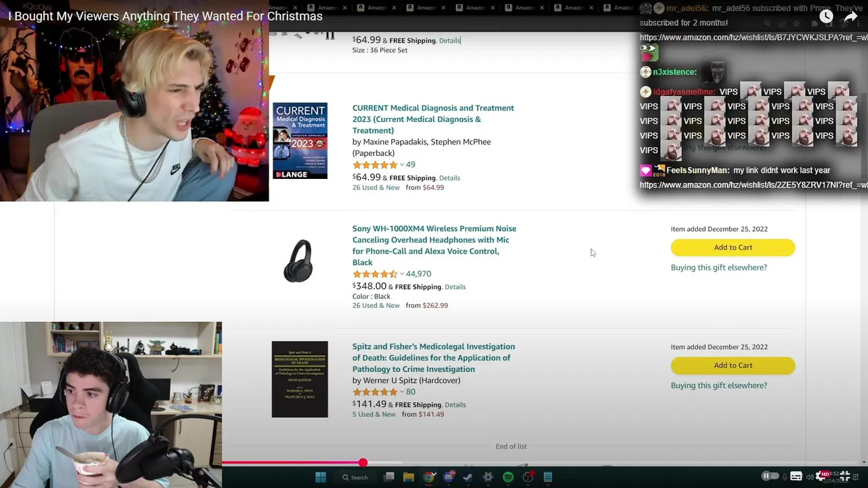This screenshot has height=488, width=868.
Task: Add Spitz and Fisher's book to cart
Action: coord(733,365)
